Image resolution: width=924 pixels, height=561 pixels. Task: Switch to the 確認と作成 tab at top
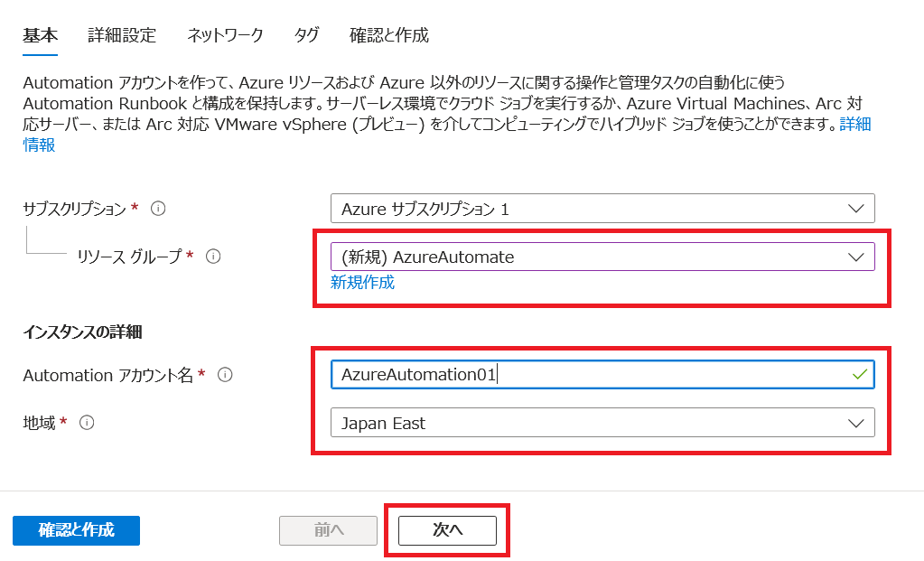coord(388,35)
